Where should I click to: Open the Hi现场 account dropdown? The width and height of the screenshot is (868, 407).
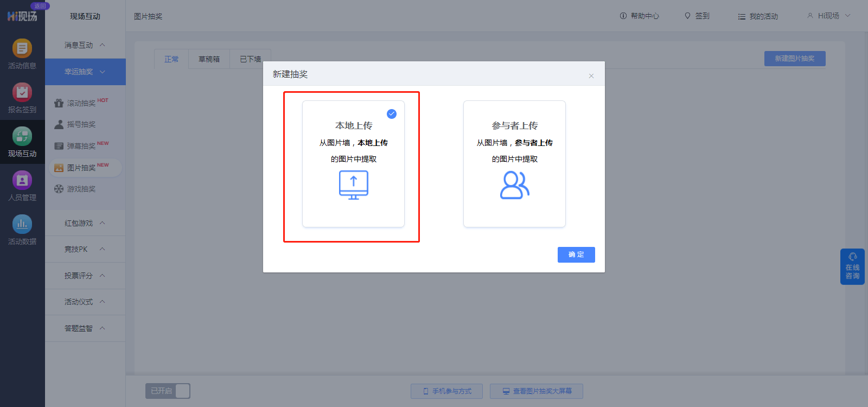(829, 16)
